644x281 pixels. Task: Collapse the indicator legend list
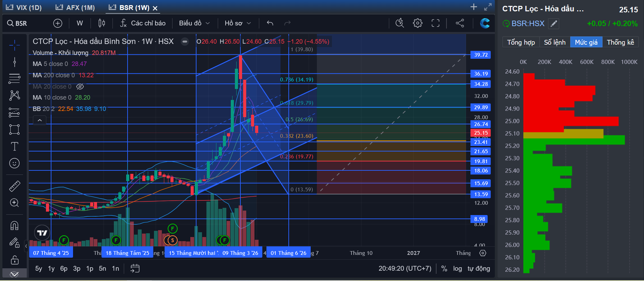point(40,120)
